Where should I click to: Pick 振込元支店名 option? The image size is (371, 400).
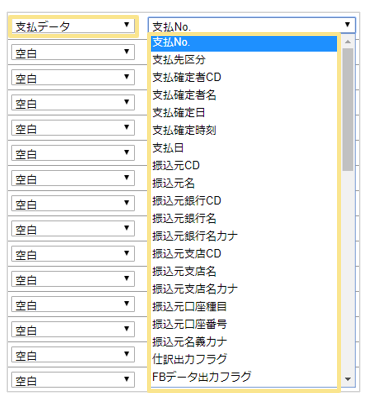tap(244, 272)
